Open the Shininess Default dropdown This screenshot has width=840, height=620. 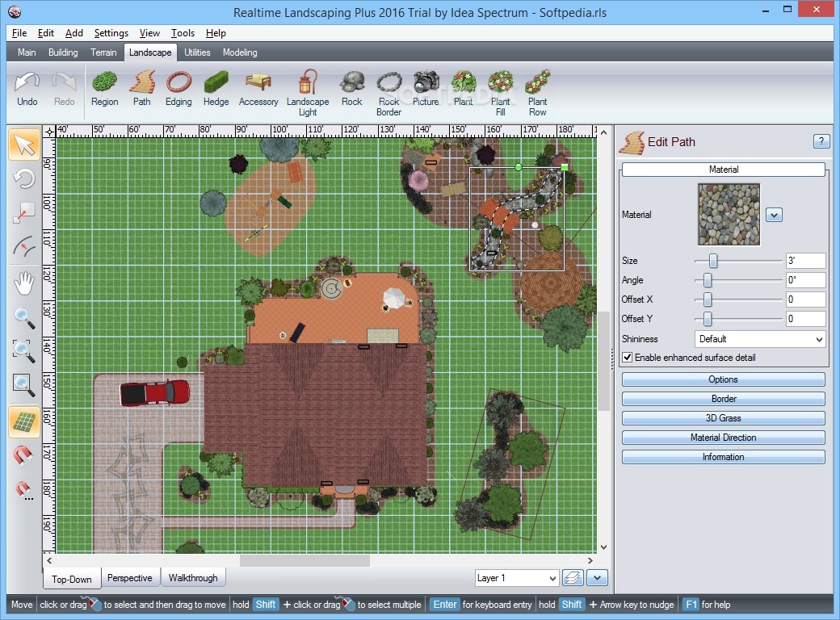(x=760, y=339)
